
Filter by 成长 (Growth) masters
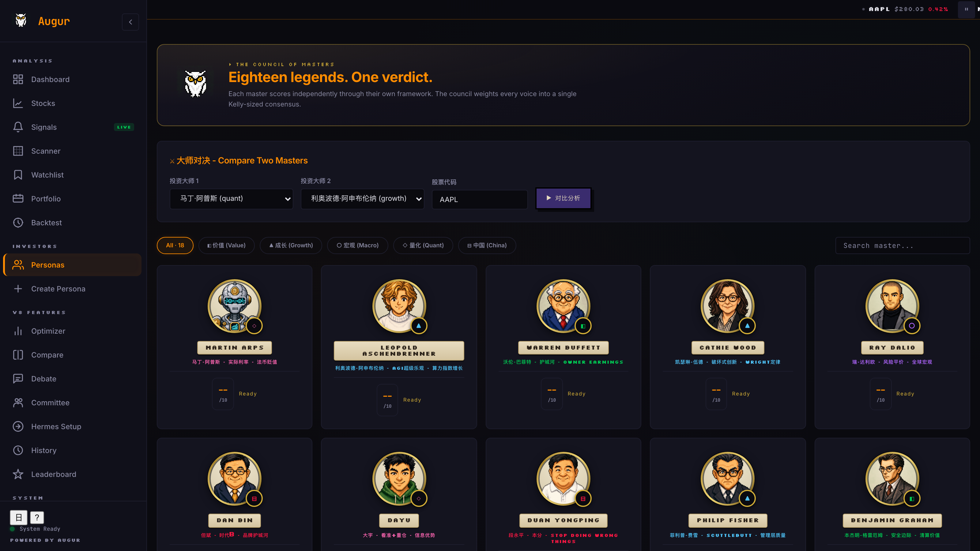point(291,245)
